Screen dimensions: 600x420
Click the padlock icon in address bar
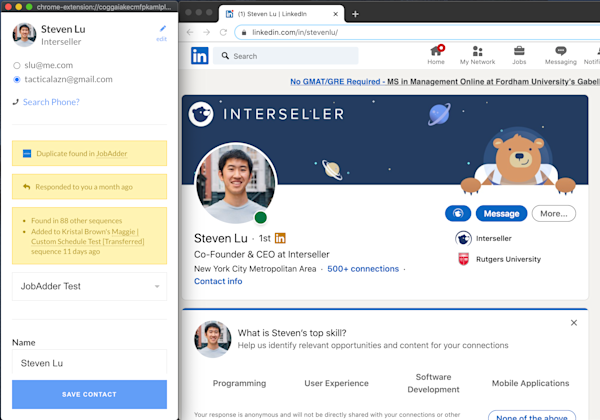[x=244, y=33]
